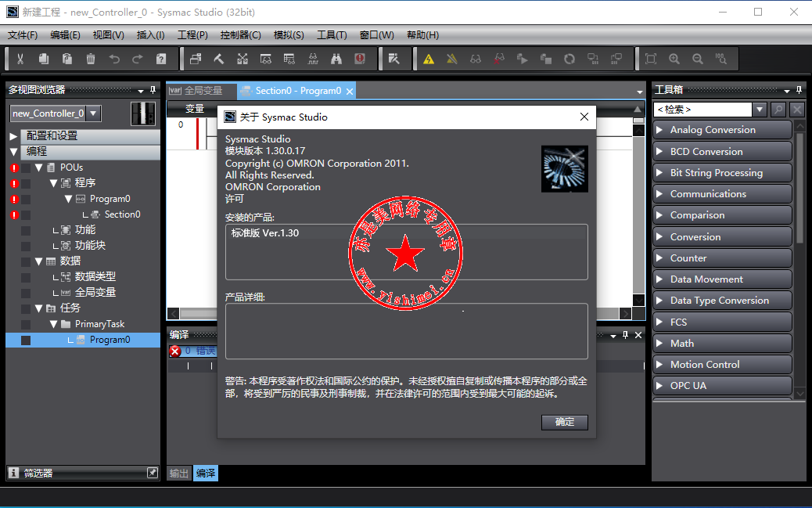Click the help question-mark toolbar icon

161,59
